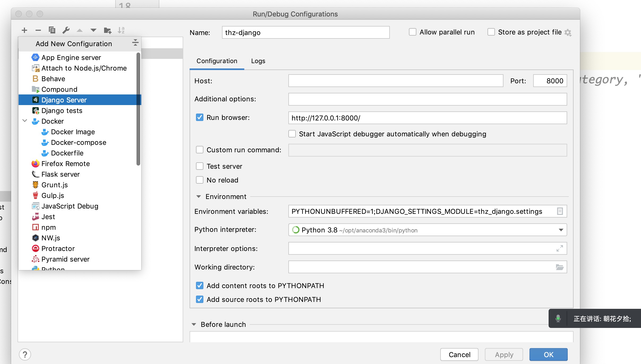Click into the Host input field

(396, 81)
